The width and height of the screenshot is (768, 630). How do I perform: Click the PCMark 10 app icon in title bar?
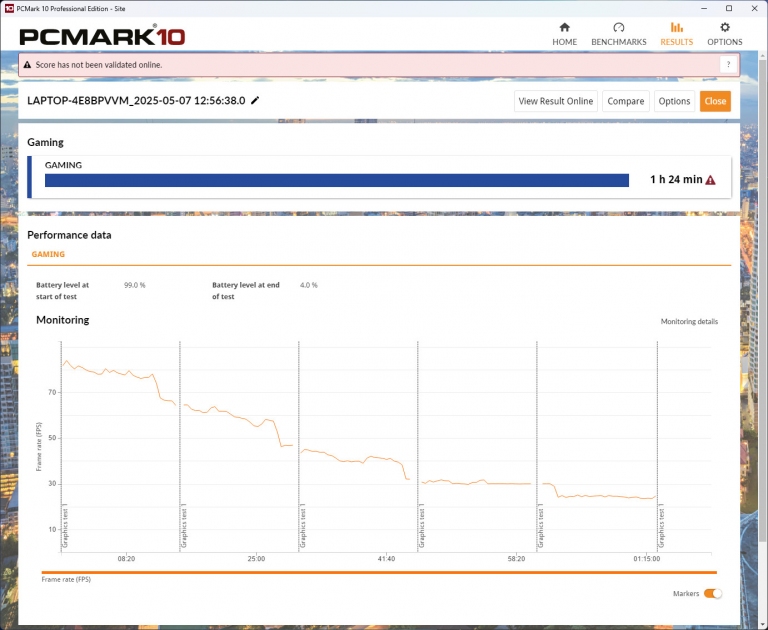9,8
